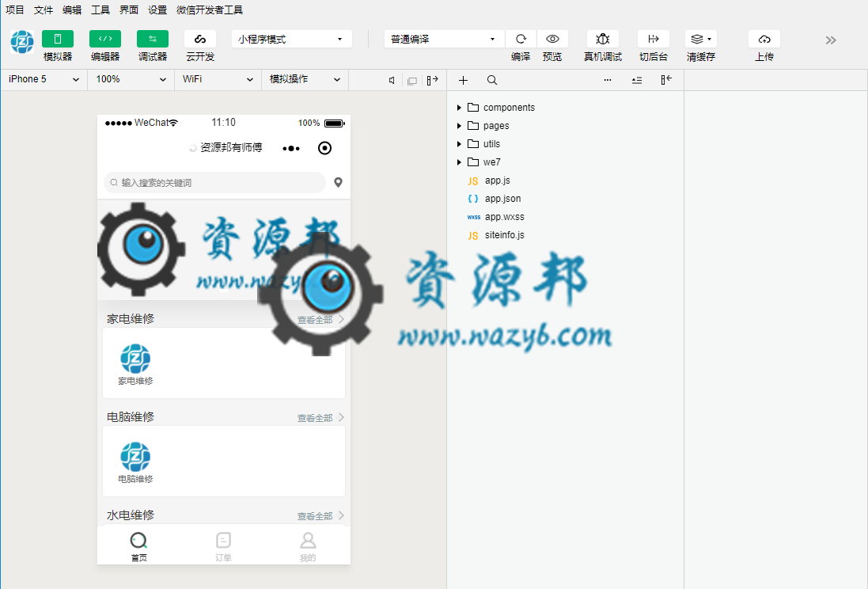868x589 pixels.
Task: Click the simulator panel dock icon
Action: point(432,80)
